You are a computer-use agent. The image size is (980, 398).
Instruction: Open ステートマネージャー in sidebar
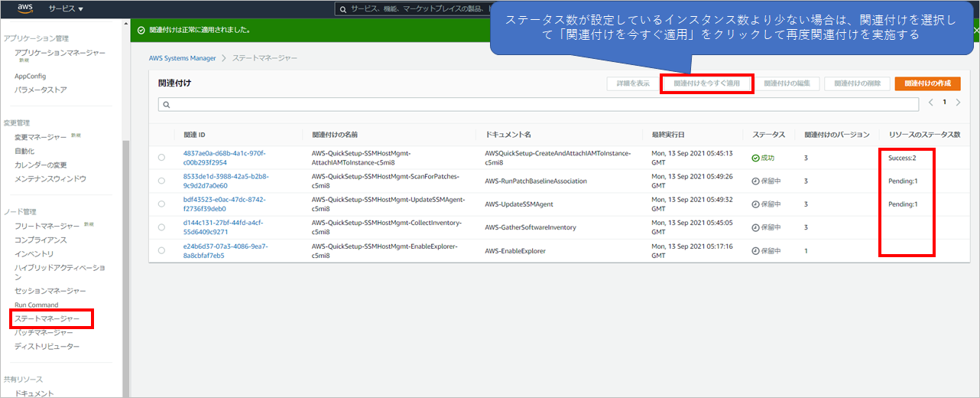coord(47,318)
